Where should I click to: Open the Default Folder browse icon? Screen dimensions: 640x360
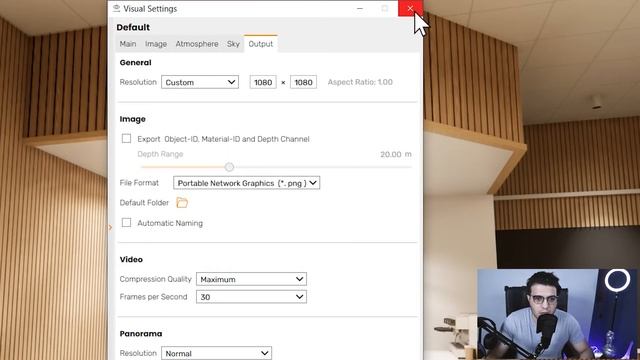tap(182, 202)
